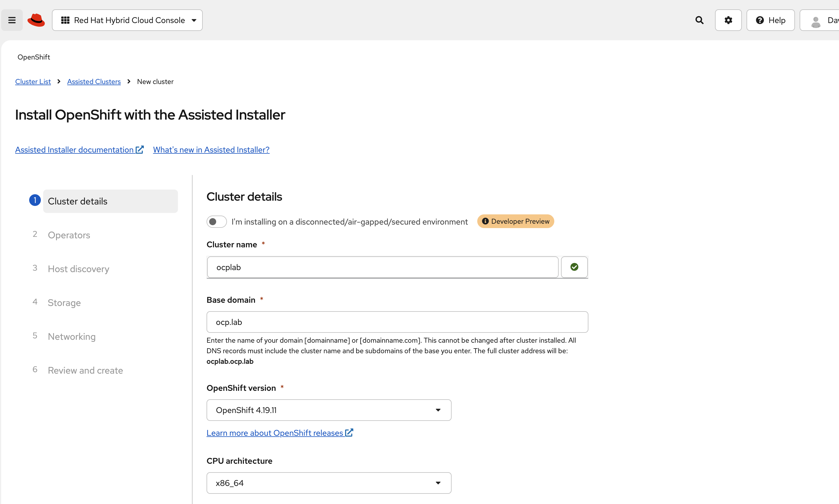Image resolution: width=839 pixels, height=504 pixels.
Task: Click the green checkmark beside cluster name
Action: (x=574, y=267)
